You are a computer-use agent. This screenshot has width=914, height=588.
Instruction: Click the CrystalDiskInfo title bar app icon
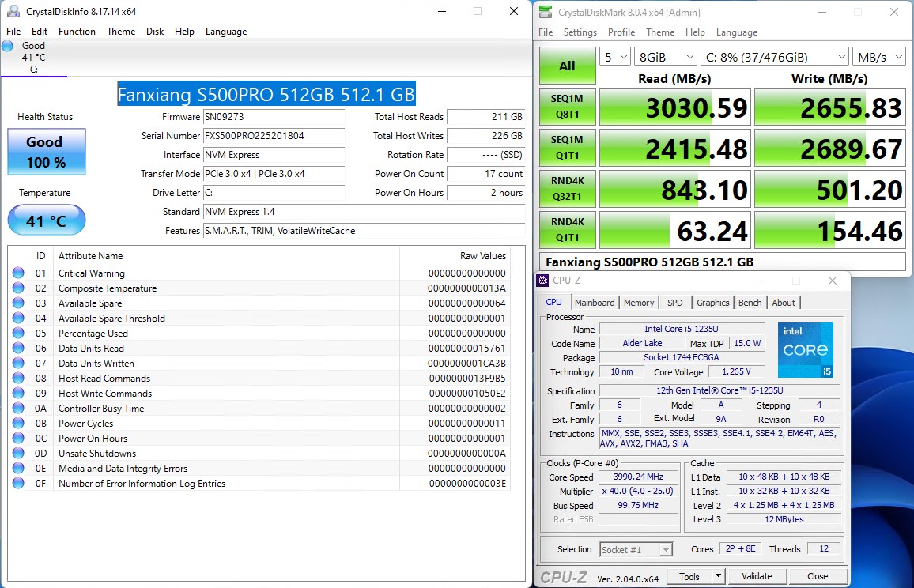(13, 12)
